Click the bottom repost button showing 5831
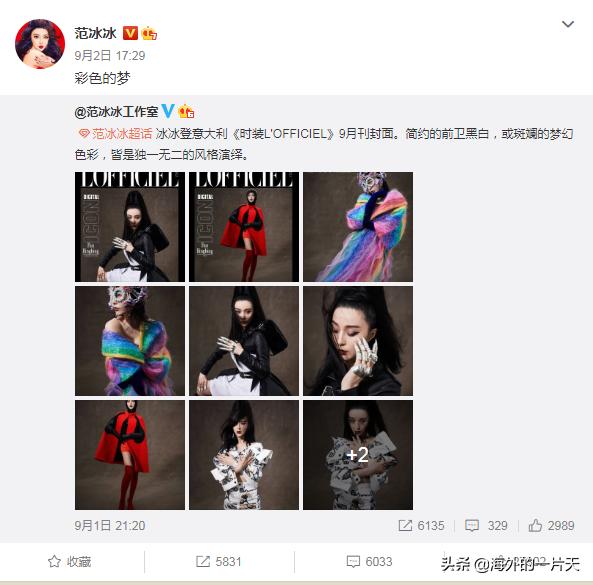 [219, 562]
